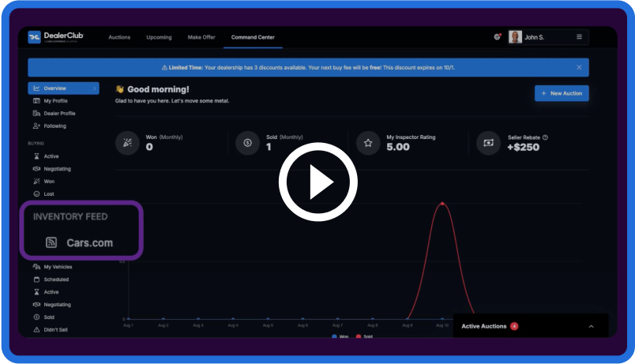Image resolution: width=635 pixels, height=364 pixels.
Task: Expand the Overview sidebar arrow
Action: pyautogui.click(x=95, y=88)
